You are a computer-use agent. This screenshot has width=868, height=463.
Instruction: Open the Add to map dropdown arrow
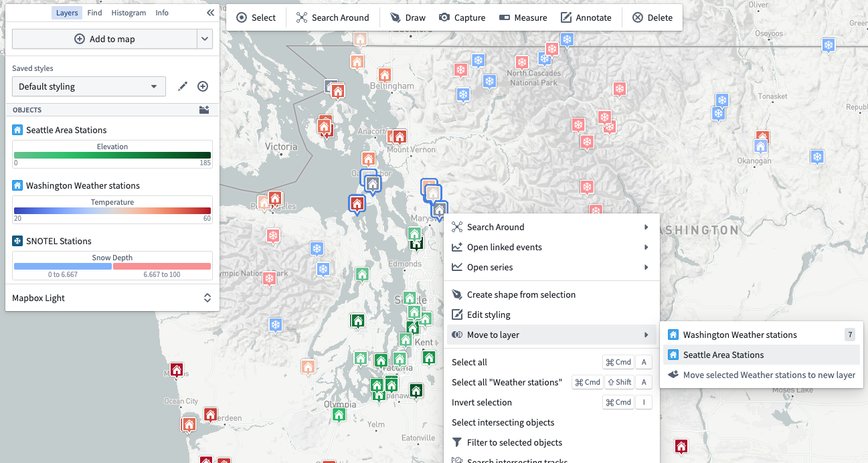click(205, 39)
